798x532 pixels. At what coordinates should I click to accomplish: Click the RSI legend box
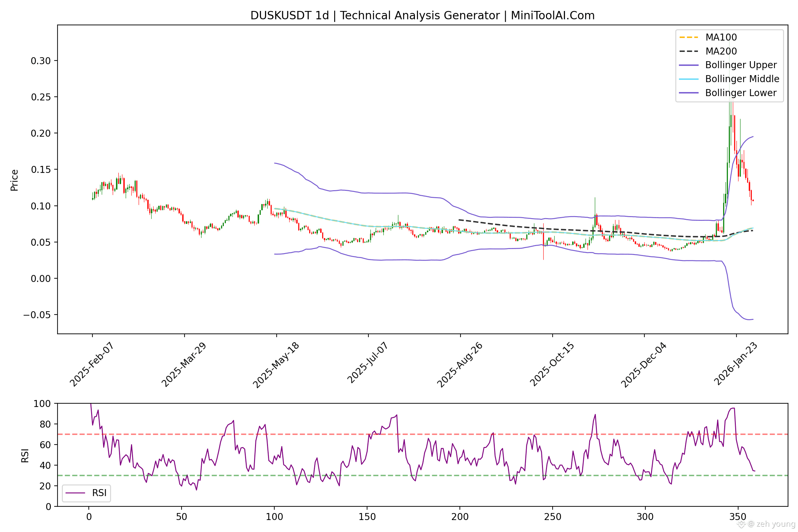click(x=86, y=493)
